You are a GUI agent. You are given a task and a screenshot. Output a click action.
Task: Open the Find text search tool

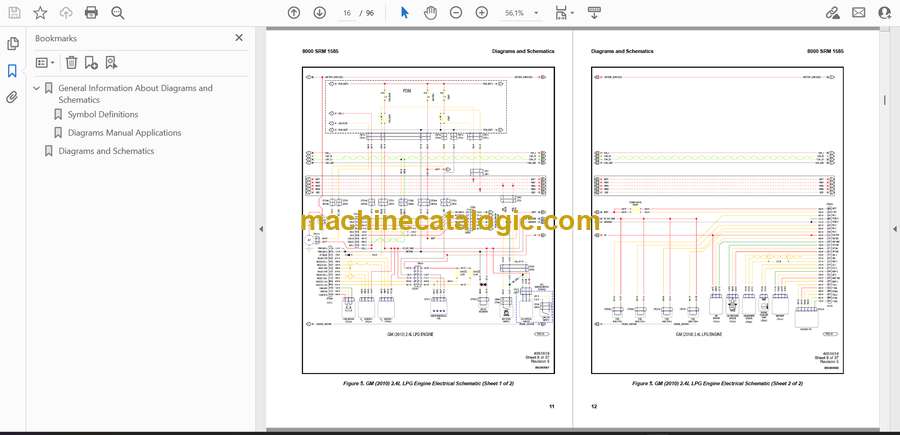pos(118,13)
